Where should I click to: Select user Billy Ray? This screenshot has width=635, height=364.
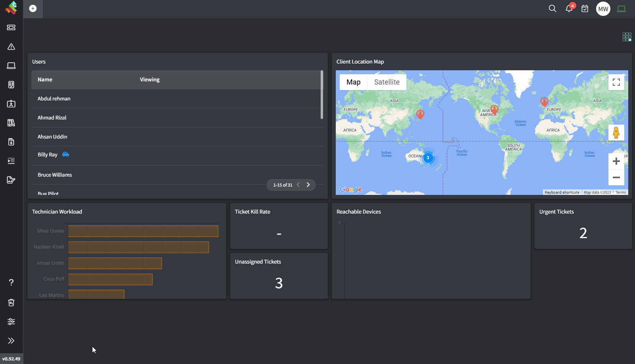(48, 155)
